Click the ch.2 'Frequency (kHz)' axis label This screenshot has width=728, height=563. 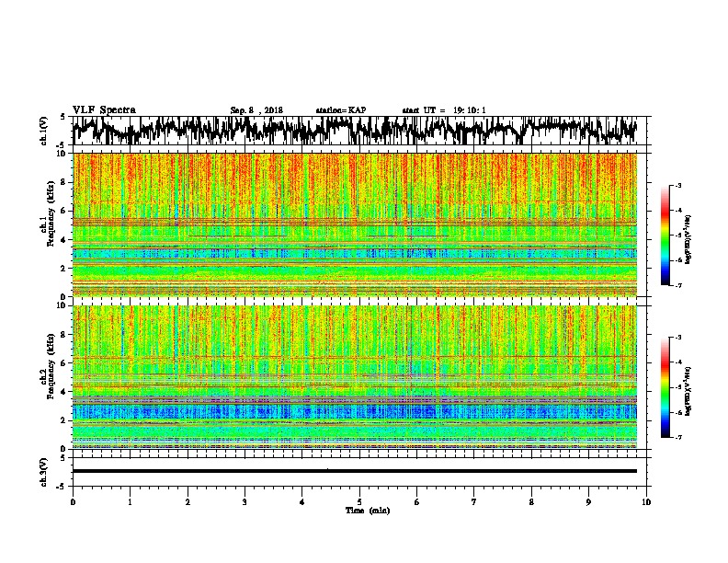coord(51,366)
